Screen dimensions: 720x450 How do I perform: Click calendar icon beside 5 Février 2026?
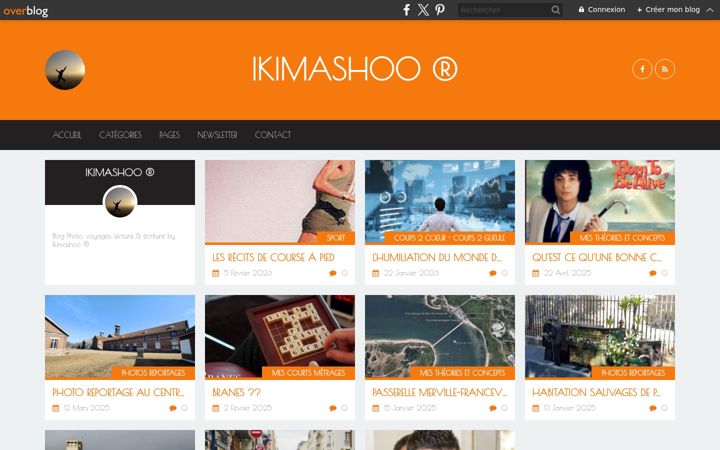point(216,273)
